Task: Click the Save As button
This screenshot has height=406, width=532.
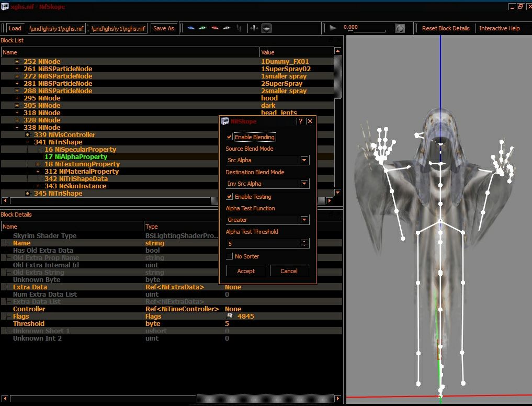Action: click(x=164, y=28)
